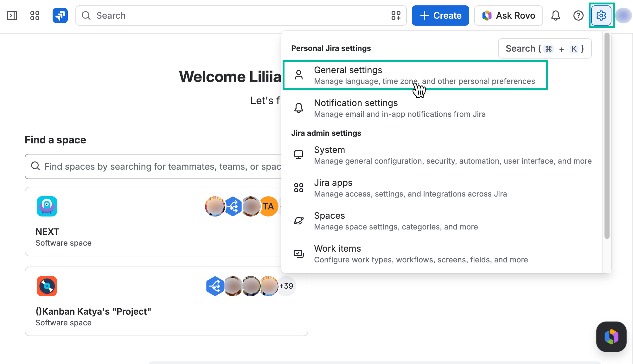This screenshot has height=364, width=633.
Task: Click the search filter apps icon
Action: pyautogui.click(x=396, y=16)
